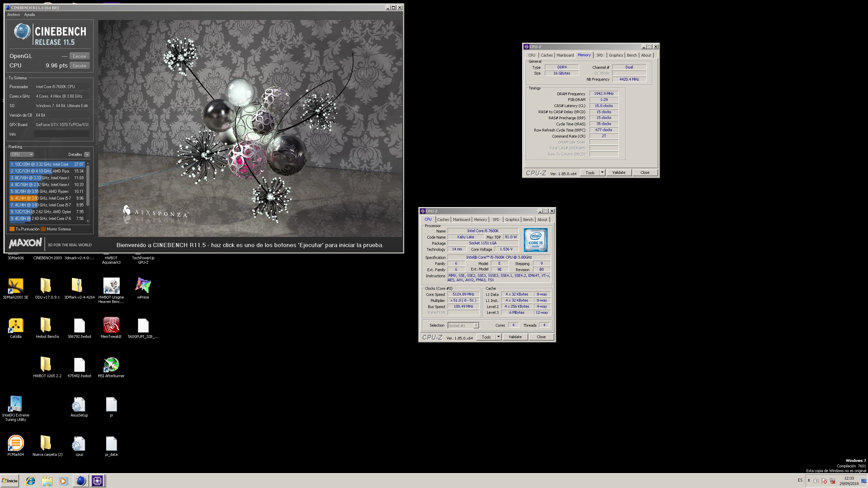Viewport: 868px width, 488px height.
Task: Open Windows Explorer from the taskbar
Action: (x=47, y=481)
